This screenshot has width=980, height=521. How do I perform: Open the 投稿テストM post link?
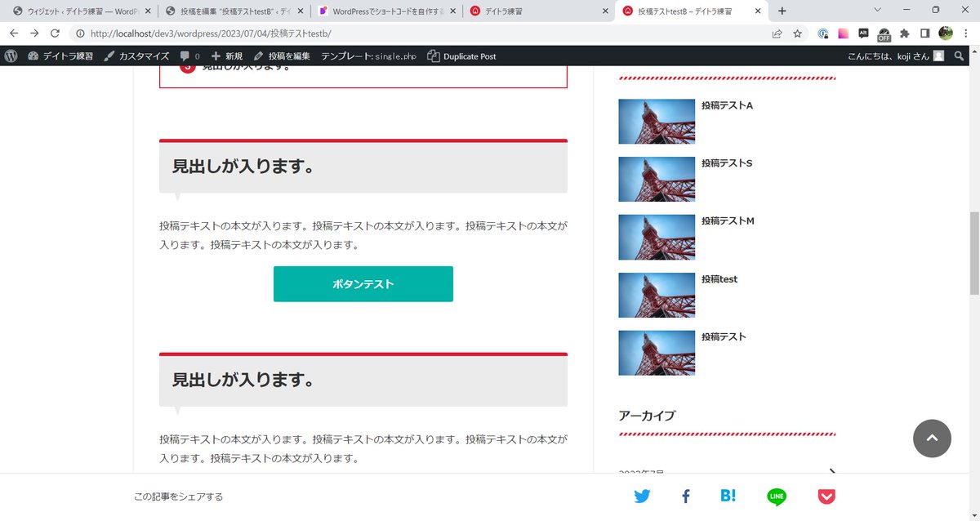(728, 221)
